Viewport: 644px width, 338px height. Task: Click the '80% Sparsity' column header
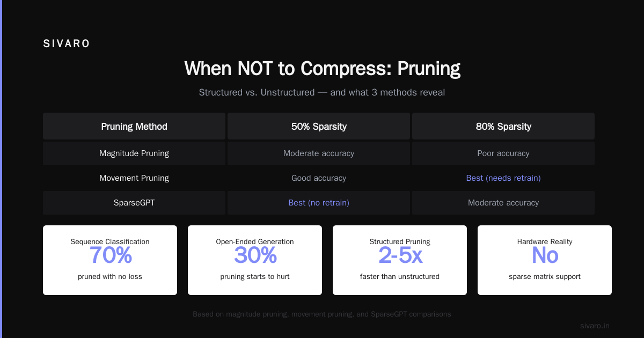[503, 126]
